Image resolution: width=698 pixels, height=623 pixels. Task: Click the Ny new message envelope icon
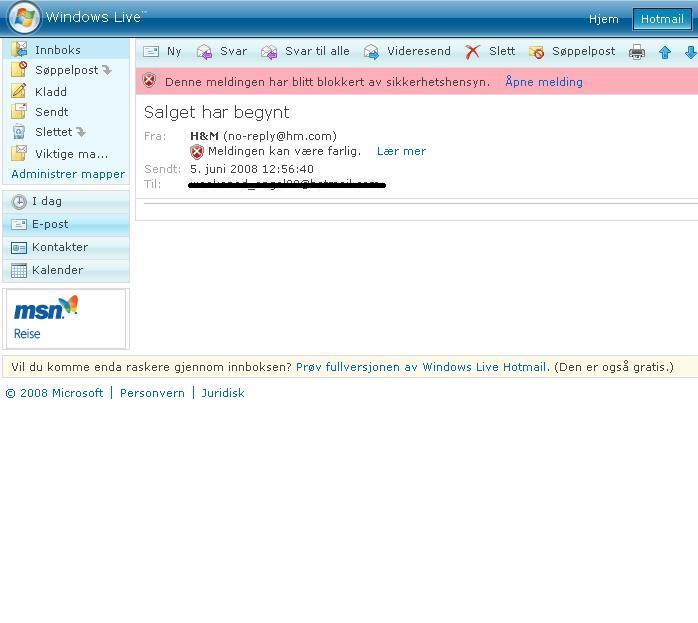(151, 52)
